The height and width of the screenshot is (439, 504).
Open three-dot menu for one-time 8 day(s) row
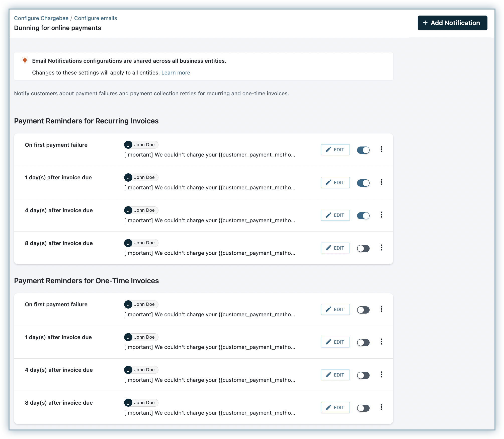381,407
